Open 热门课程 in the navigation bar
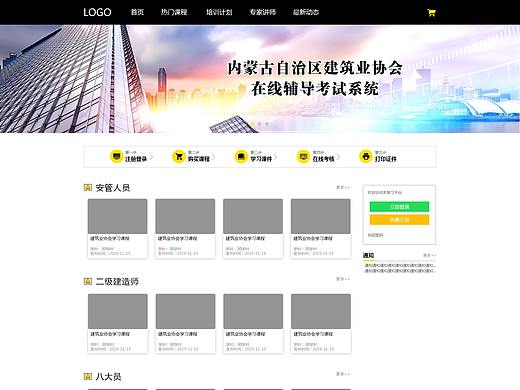This screenshot has height=390, width=520. point(174,12)
